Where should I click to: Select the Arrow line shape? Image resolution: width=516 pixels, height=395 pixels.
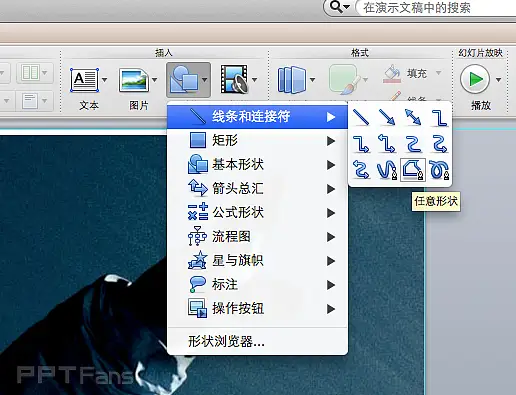point(387,117)
